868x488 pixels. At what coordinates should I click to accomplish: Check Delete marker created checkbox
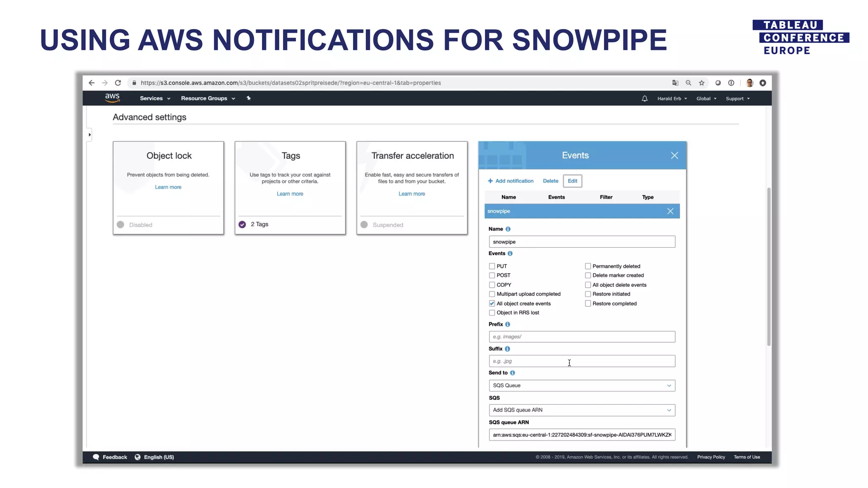tap(588, 275)
